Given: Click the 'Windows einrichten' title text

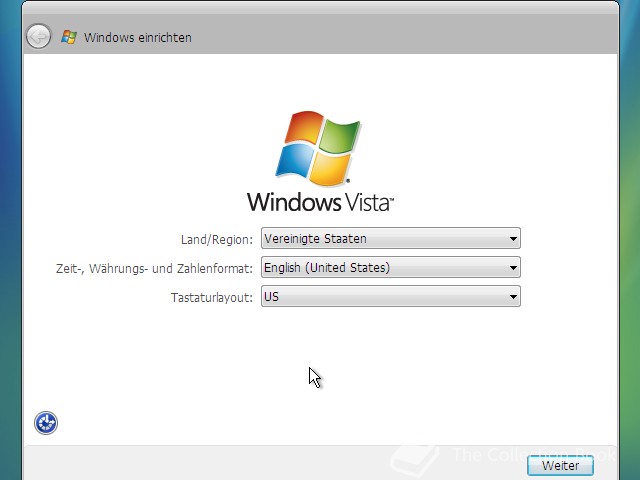Looking at the screenshot, I should pyautogui.click(x=138, y=38).
